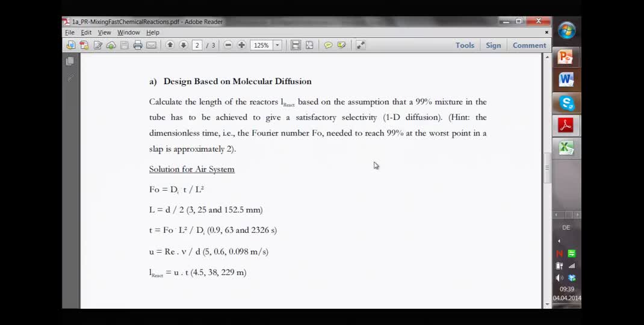Screen dimensions: 644x325
Task: Expand the Tools pane
Action: [465, 45]
